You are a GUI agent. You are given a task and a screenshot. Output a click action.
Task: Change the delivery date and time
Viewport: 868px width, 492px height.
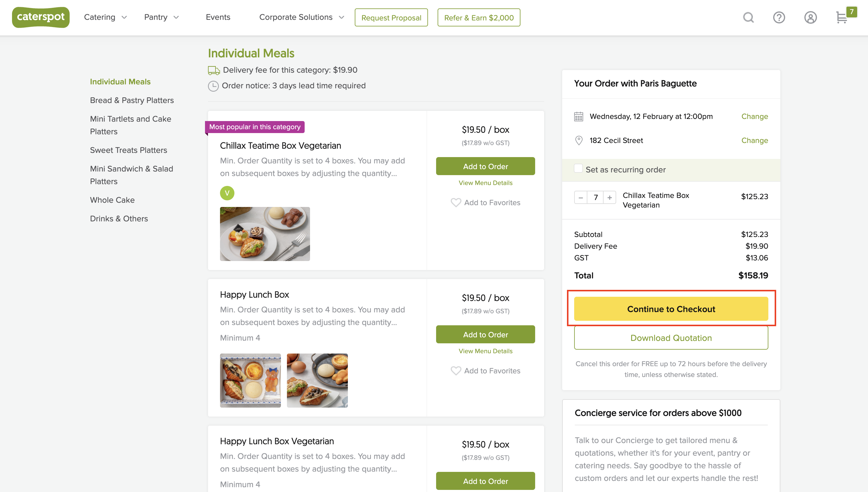pos(754,116)
